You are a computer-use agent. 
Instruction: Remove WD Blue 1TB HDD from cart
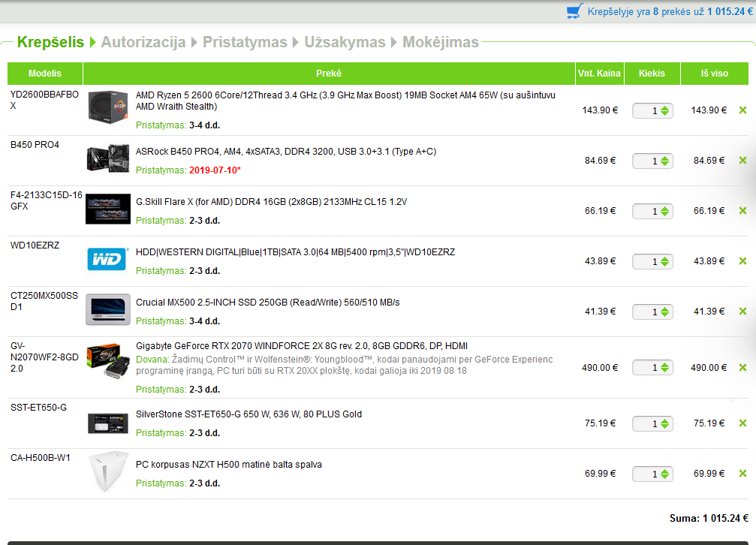click(742, 261)
